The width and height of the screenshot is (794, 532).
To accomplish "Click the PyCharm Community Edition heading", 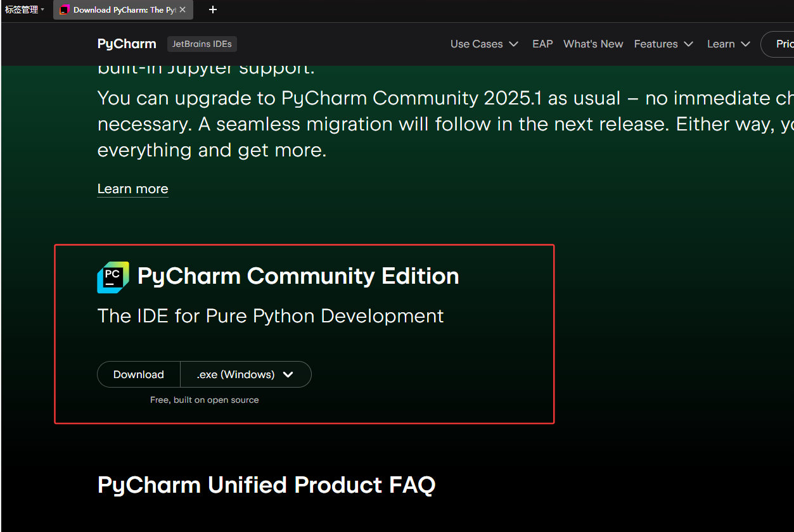I will click(298, 276).
